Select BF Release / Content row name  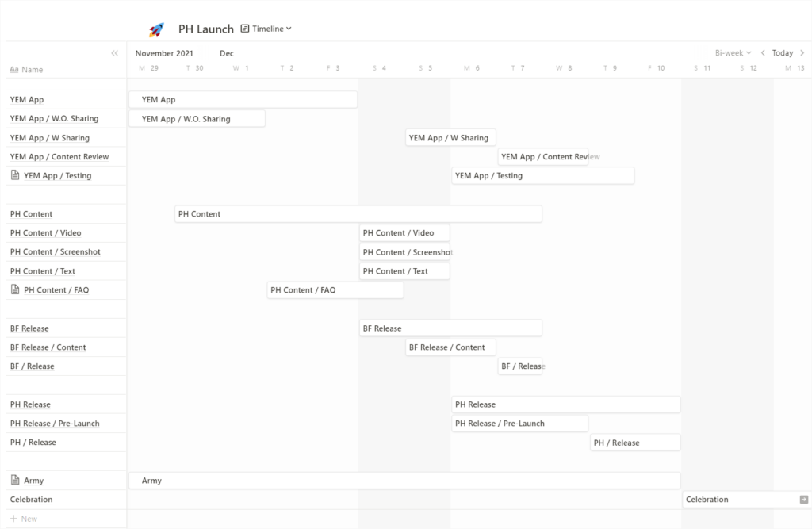pos(48,347)
